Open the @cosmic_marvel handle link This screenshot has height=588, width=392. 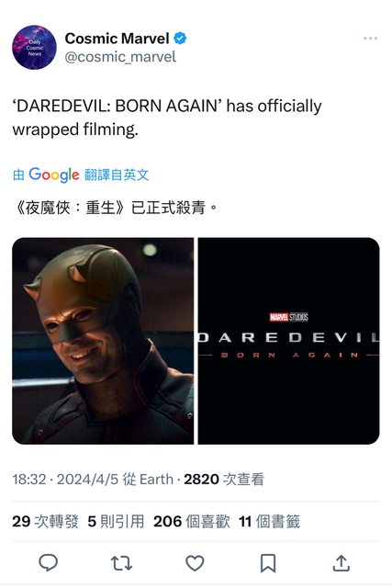pyautogui.click(x=120, y=57)
